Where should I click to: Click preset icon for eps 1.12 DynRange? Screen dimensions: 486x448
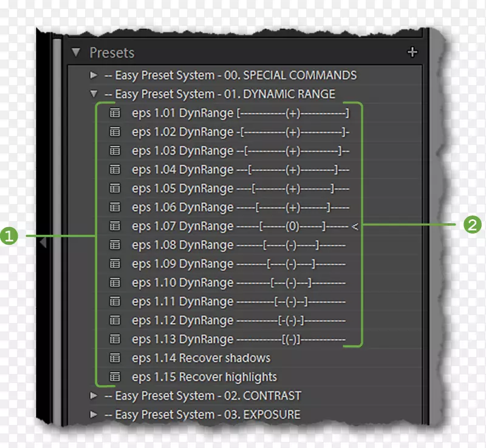[115, 320]
